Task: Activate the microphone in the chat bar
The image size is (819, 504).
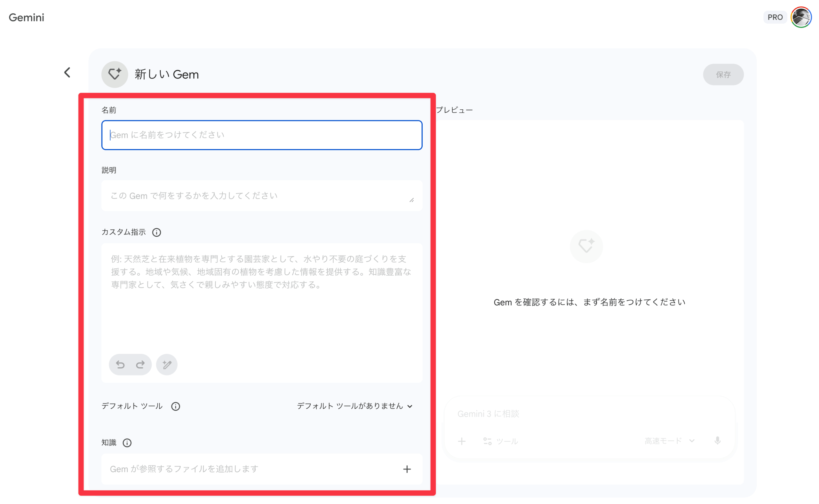Action: point(718,441)
